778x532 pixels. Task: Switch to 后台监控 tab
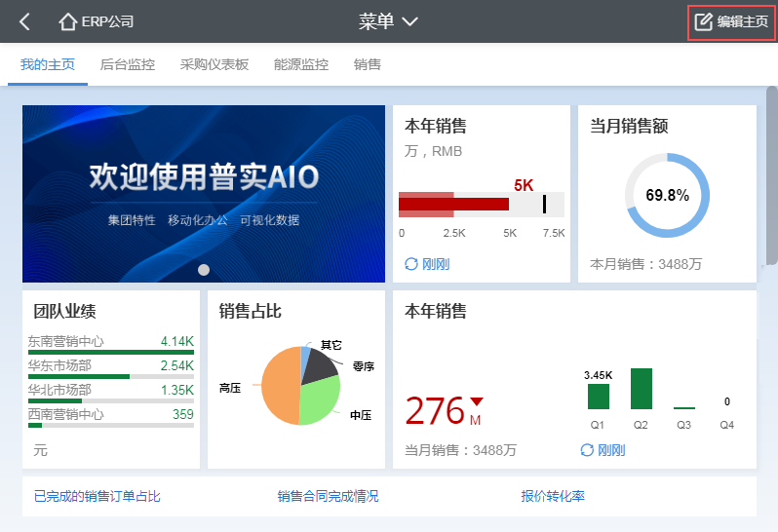pos(128,65)
